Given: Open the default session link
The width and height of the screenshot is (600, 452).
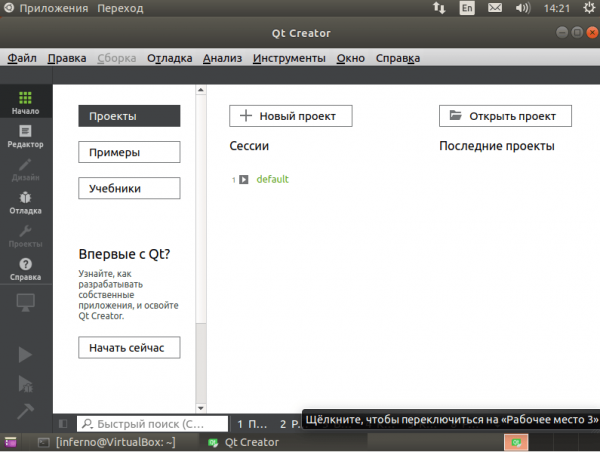Looking at the screenshot, I should 272,179.
